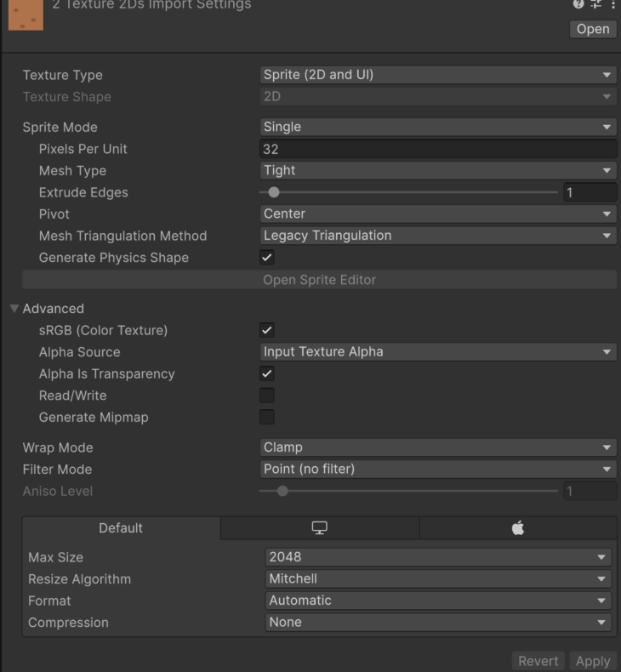Click the 'Extrude Edges' label
Viewport: 621px width, 672px height.
(83, 193)
